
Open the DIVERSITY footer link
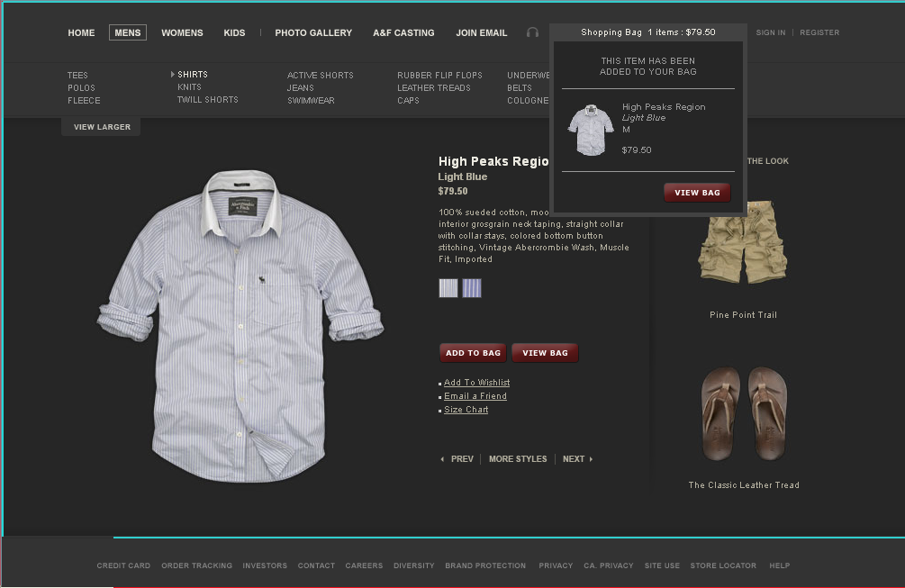414,566
